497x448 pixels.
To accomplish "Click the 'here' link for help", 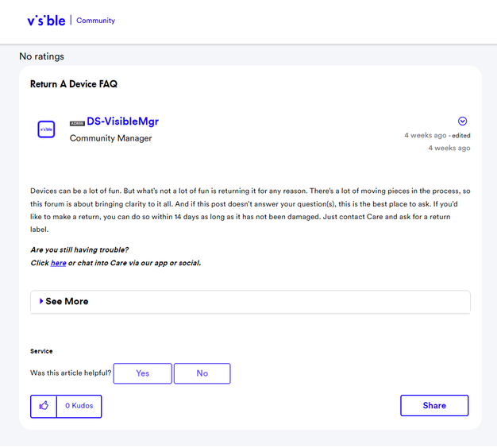I will click(x=59, y=263).
